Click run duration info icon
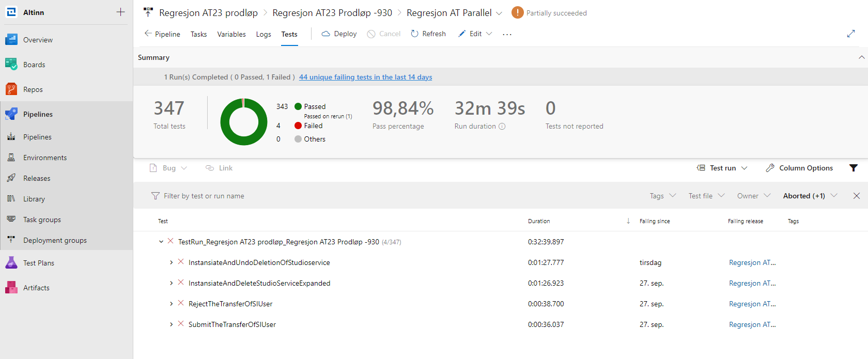 [x=502, y=127]
